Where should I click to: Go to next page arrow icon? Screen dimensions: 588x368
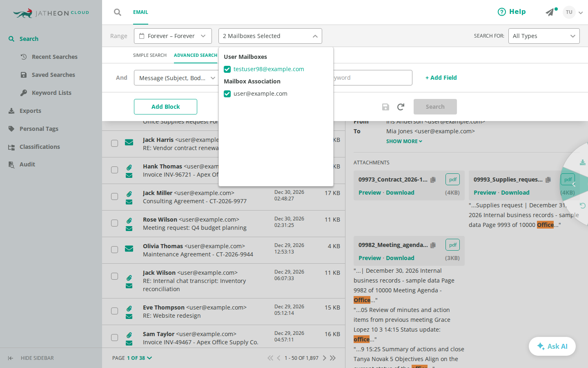point(325,358)
